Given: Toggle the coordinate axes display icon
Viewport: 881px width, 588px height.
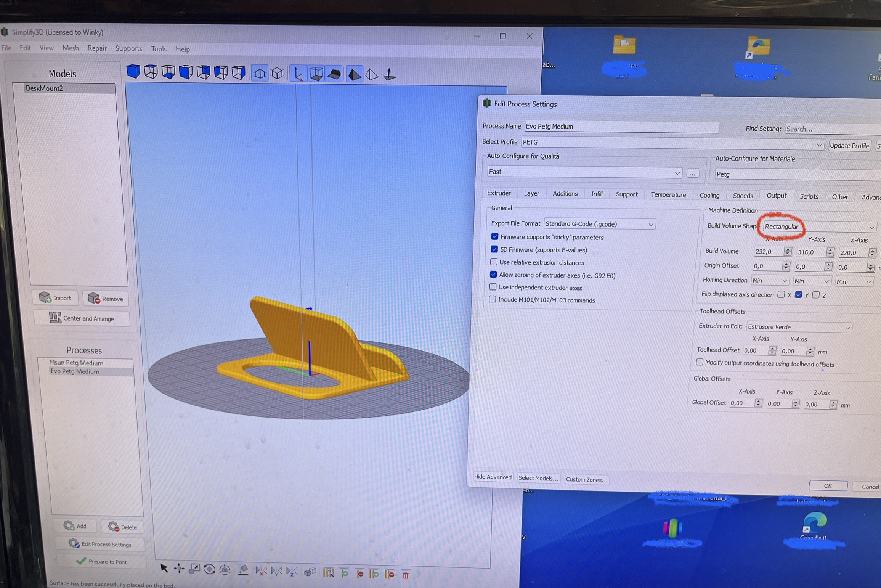Looking at the screenshot, I should click(x=298, y=74).
